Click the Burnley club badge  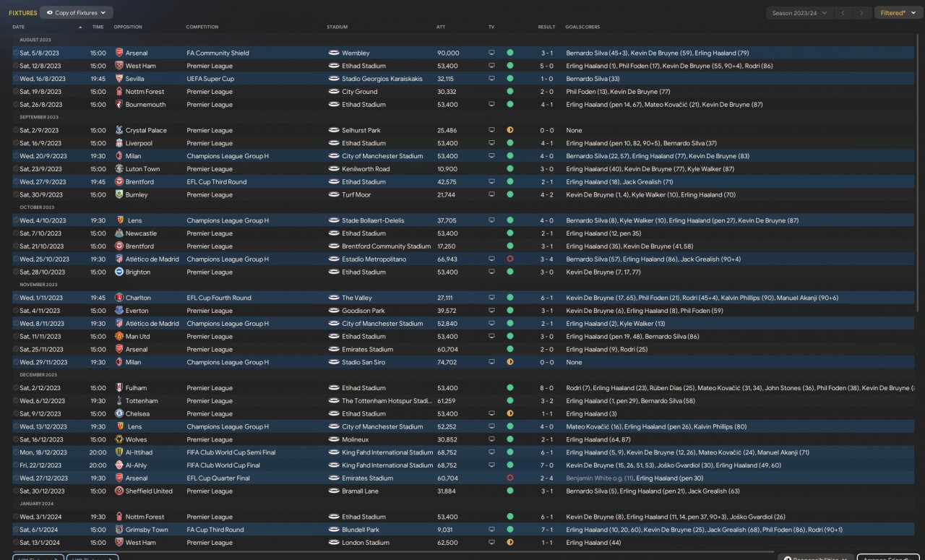(x=119, y=195)
